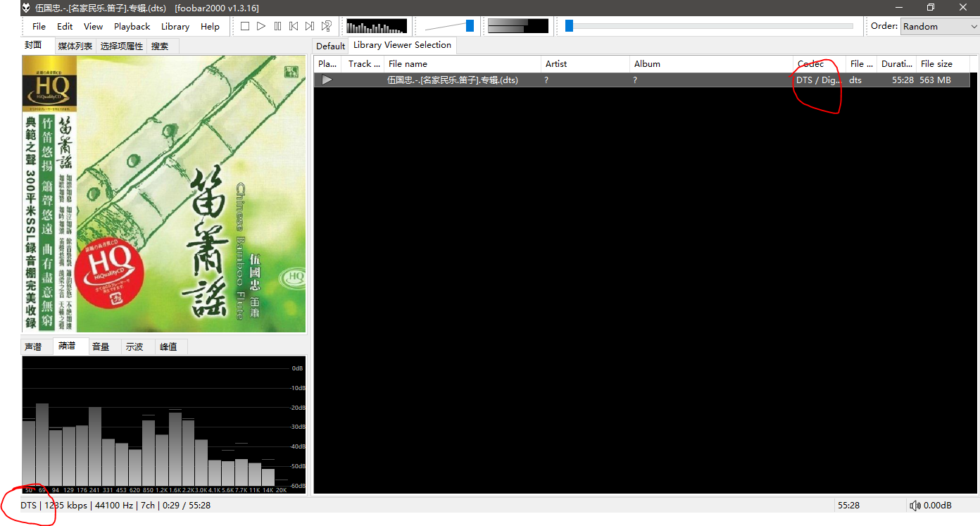
Task: Open the Playback menu
Action: click(132, 26)
